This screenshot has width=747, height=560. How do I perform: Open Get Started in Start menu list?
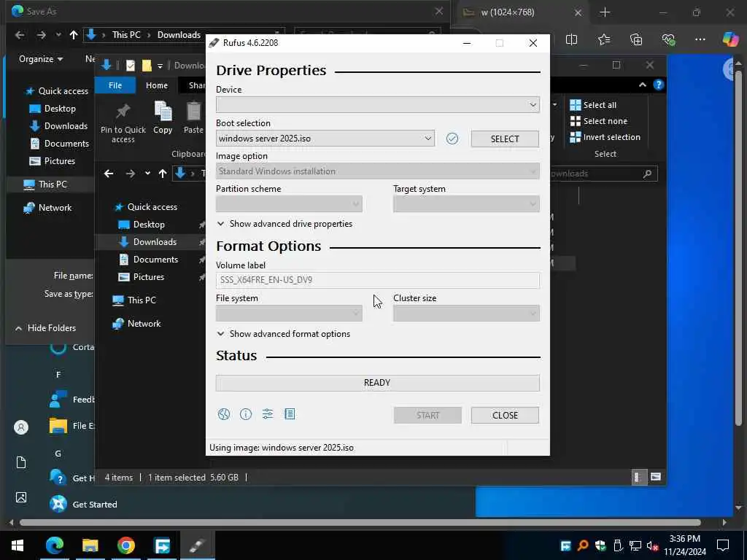(x=83, y=505)
